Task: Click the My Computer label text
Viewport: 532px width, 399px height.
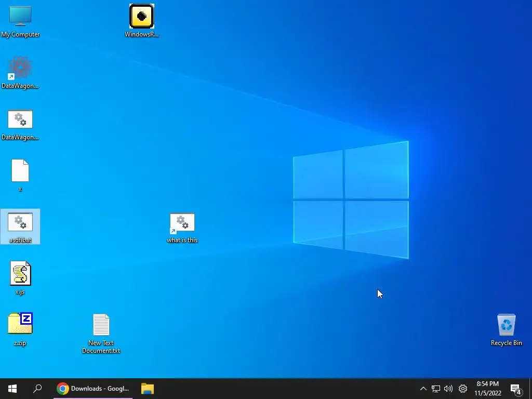Action: click(x=20, y=34)
